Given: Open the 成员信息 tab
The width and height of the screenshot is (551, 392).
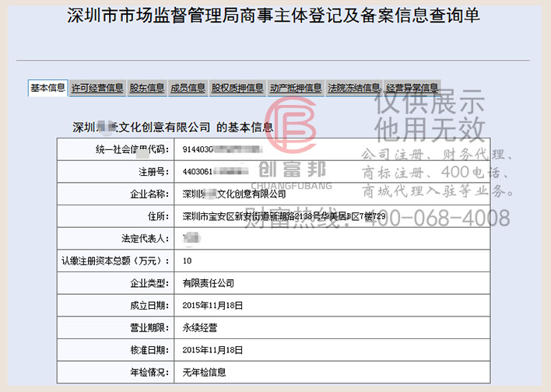Looking at the screenshot, I should point(188,88).
